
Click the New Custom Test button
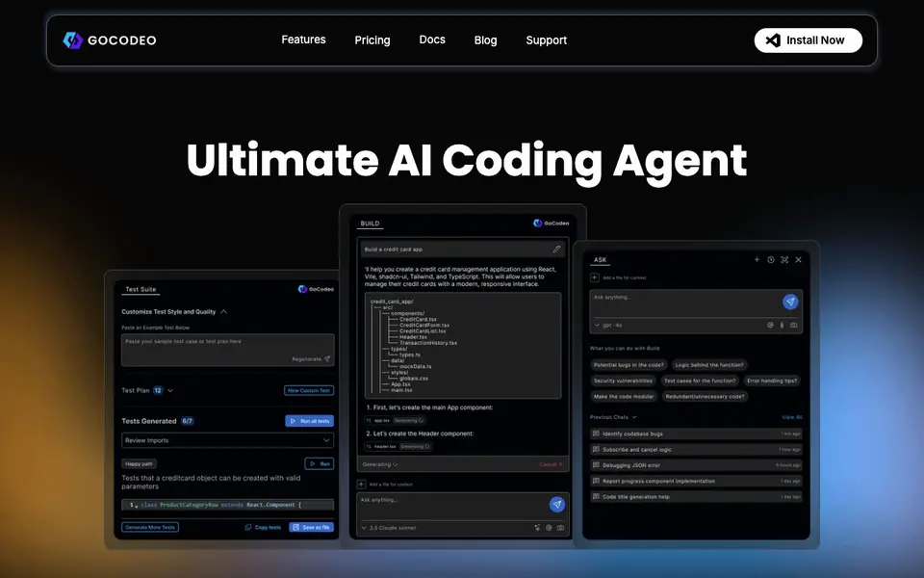click(309, 390)
